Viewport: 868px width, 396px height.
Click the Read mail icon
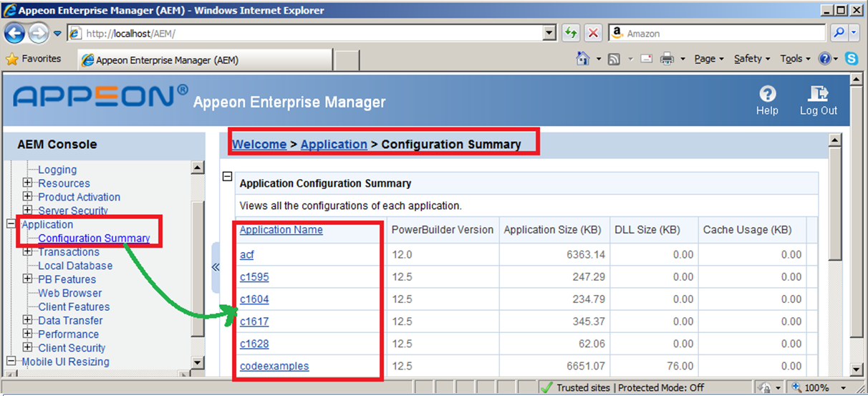pyautogui.click(x=646, y=59)
